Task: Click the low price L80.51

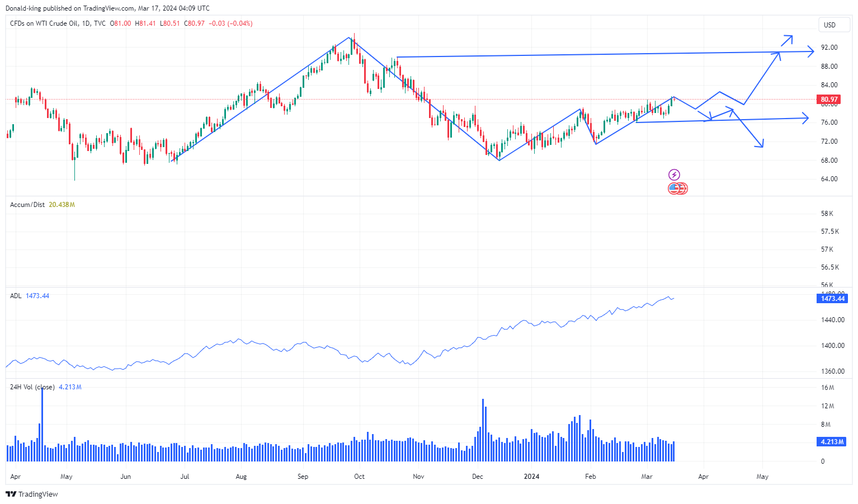Action: tap(170, 23)
